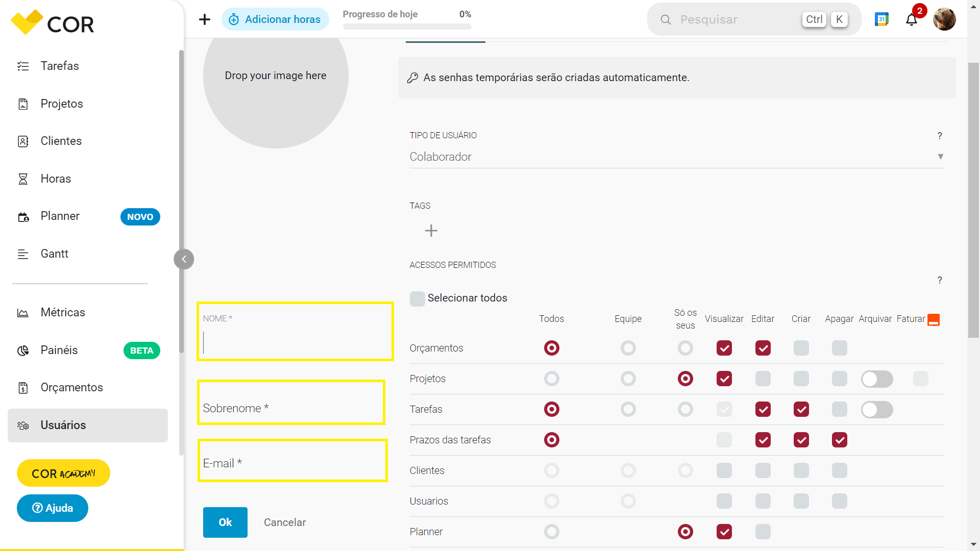980x551 pixels.
Task: Check Criar for Orçamentos
Action: point(801,348)
